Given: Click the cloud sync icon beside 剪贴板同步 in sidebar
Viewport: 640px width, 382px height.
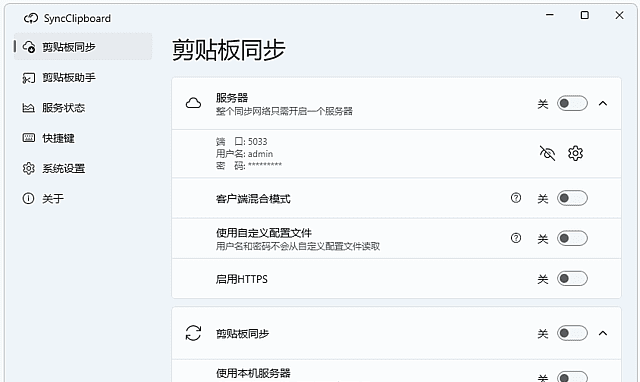Looking at the screenshot, I should [x=29, y=47].
